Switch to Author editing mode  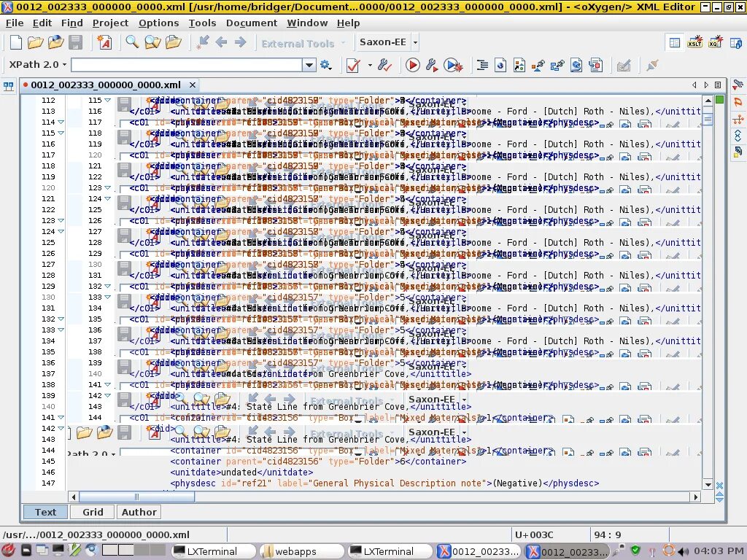[139, 512]
